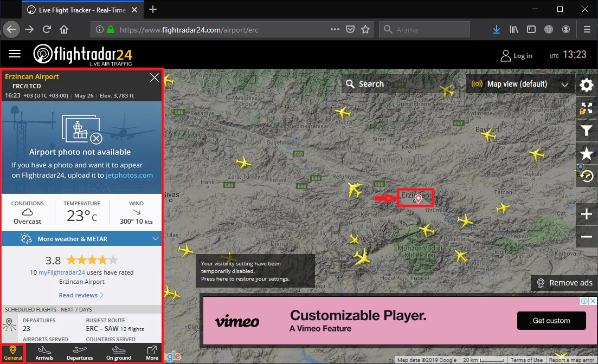This screenshot has width=598, height=364.
Task: Click Log in button
Action: (516, 56)
